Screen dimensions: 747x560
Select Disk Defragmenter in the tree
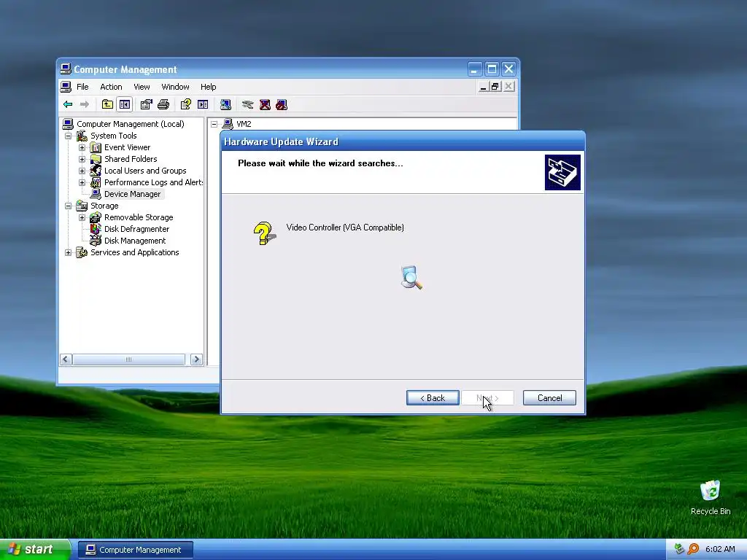coord(136,229)
